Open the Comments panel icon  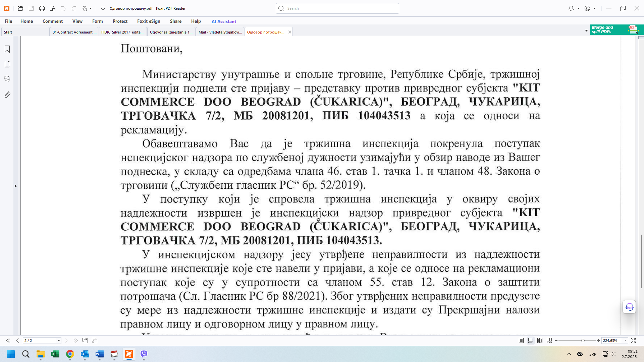7,79
